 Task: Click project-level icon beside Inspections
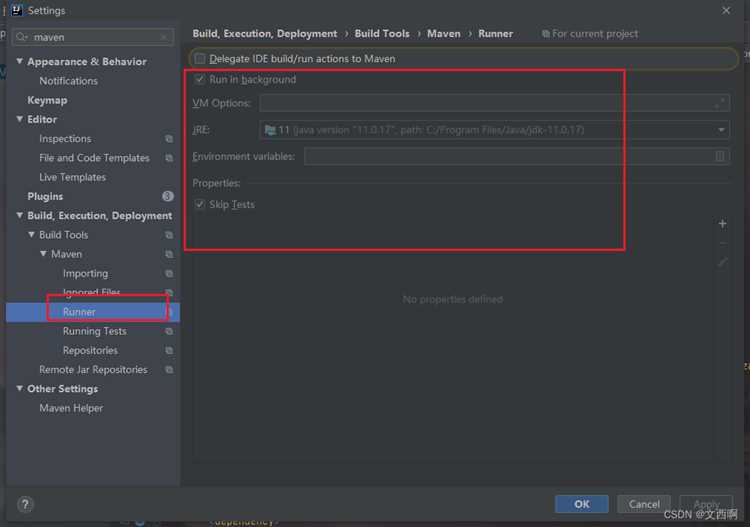[x=169, y=139]
